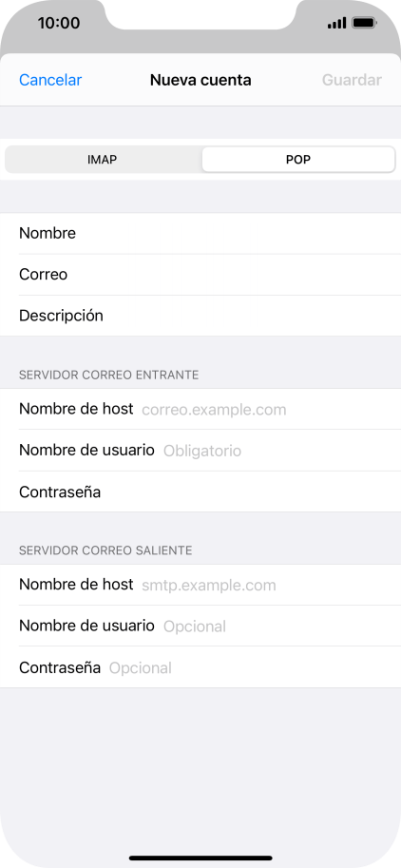
Task: Tap outgoing Nombre de usuario Opcional field
Action: [200, 627]
